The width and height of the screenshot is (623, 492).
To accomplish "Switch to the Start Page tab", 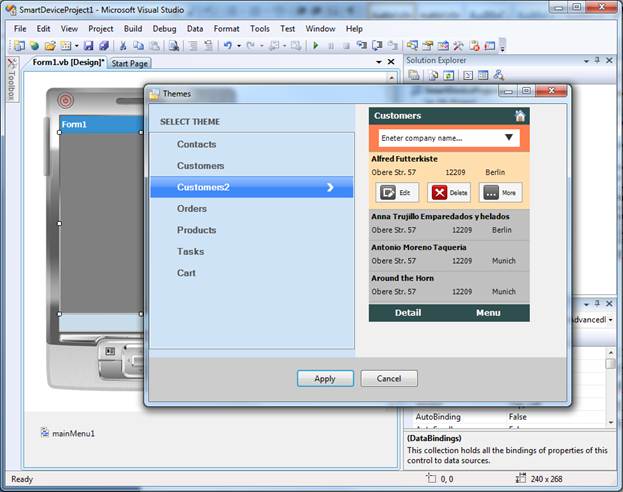I will 129,63.
